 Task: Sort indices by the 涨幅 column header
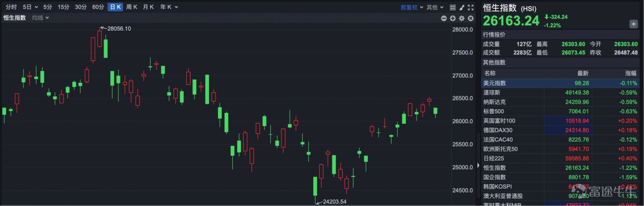coord(631,73)
